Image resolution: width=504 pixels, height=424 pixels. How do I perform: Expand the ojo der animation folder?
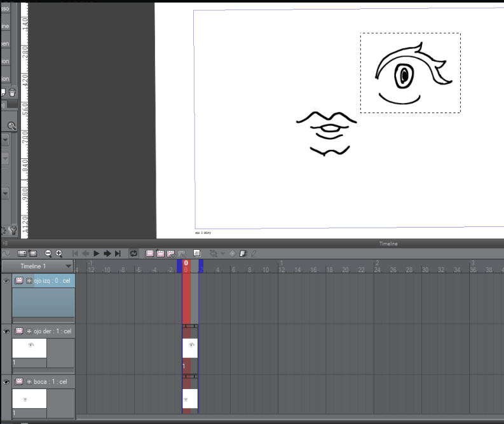[29, 331]
